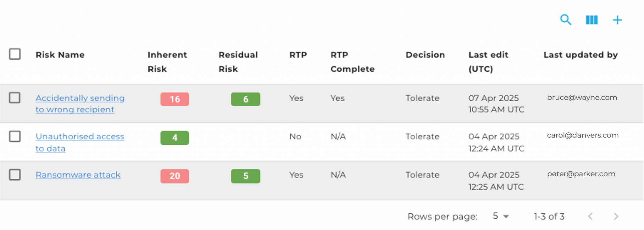Sort by the Last edit (UTC) column header
644x230 pixels.
click(x=488, y=62)
